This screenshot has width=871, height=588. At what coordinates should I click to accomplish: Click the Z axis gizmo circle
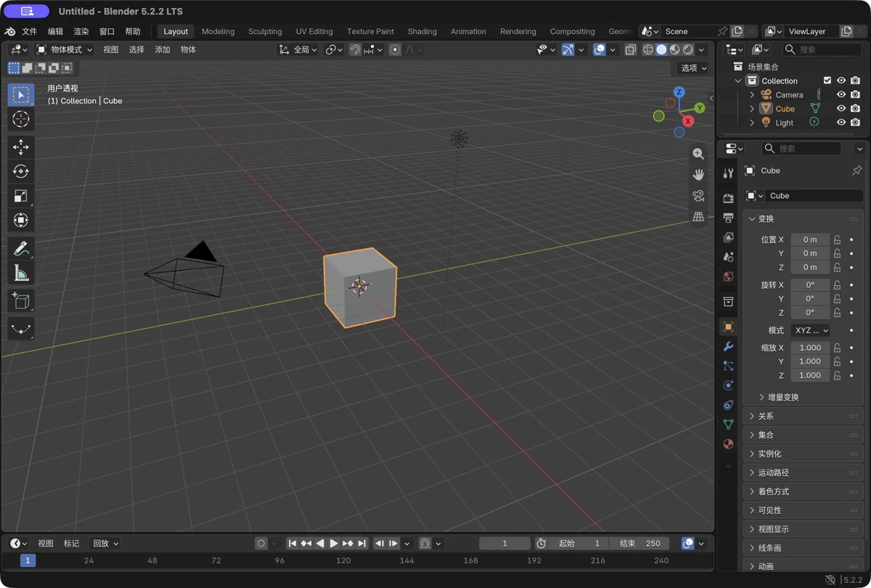679,92
